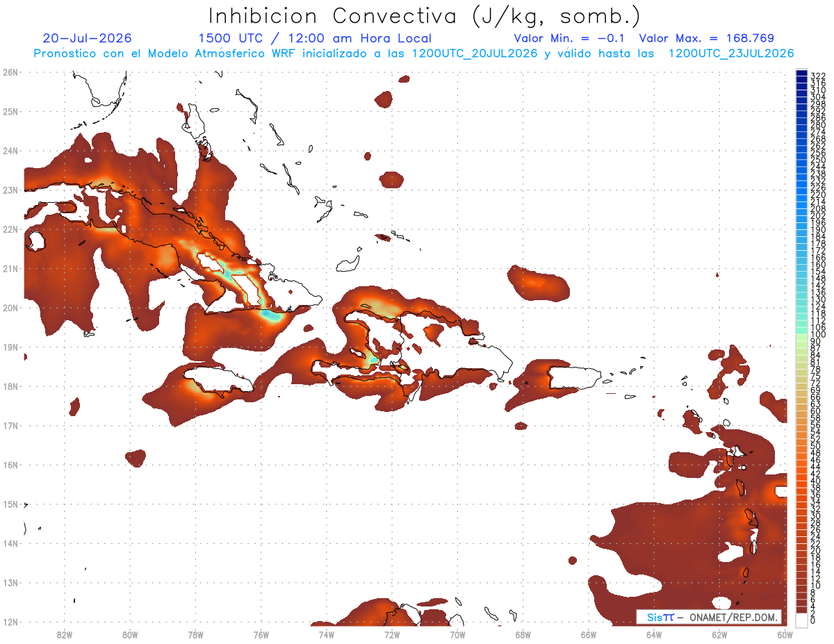Click the '24N' latitude label
Viewport: 834px width, 644px height.
pos(10,151)
